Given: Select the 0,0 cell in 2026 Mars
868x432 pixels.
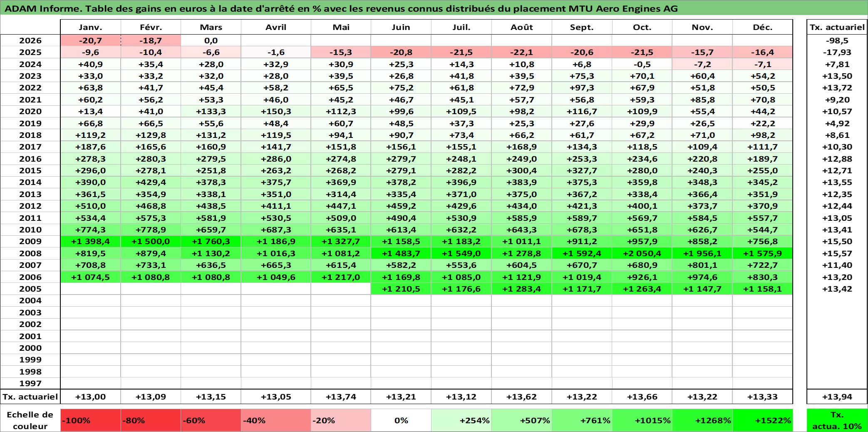Looking at the screenshot, I should (211, 40).
